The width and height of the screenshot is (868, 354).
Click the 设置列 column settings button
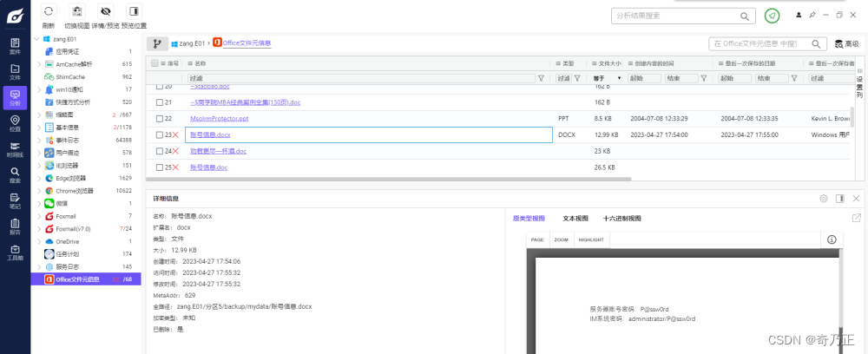click(859, 83)
